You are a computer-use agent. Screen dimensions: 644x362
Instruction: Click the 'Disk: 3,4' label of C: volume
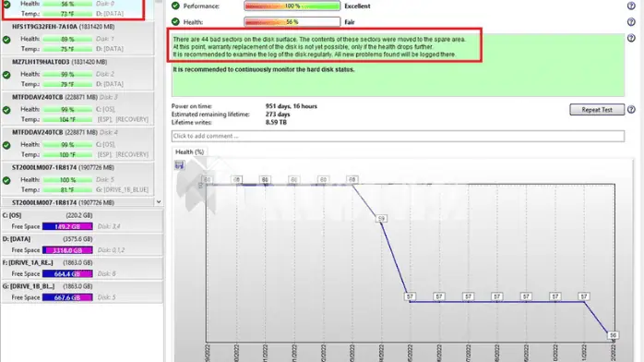point(109,226)
